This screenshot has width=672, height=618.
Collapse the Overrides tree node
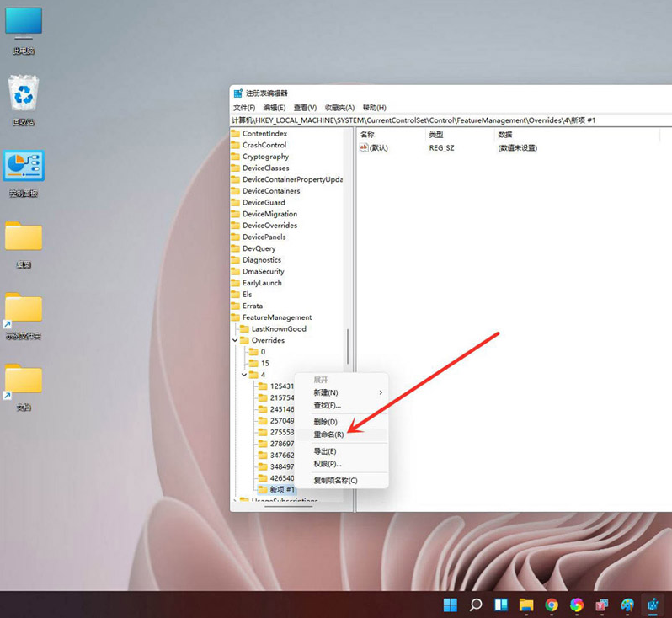235,340
